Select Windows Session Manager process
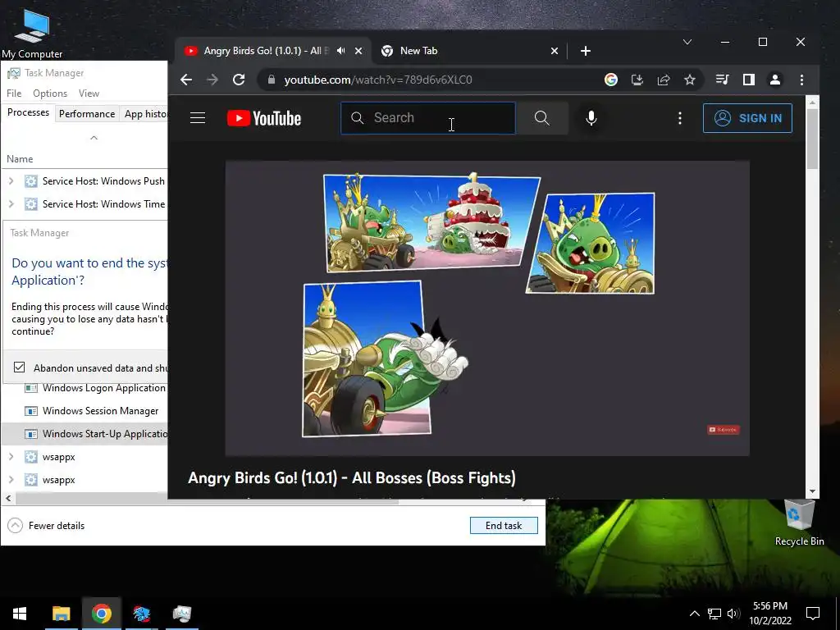The height and width of the screenshot is (630, 840). click(x=85, y=411)
